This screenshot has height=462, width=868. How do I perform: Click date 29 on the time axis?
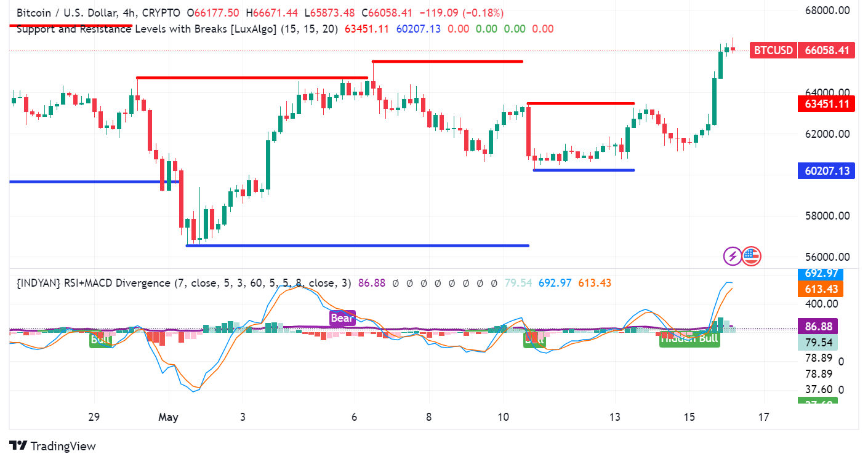point(94,417)
